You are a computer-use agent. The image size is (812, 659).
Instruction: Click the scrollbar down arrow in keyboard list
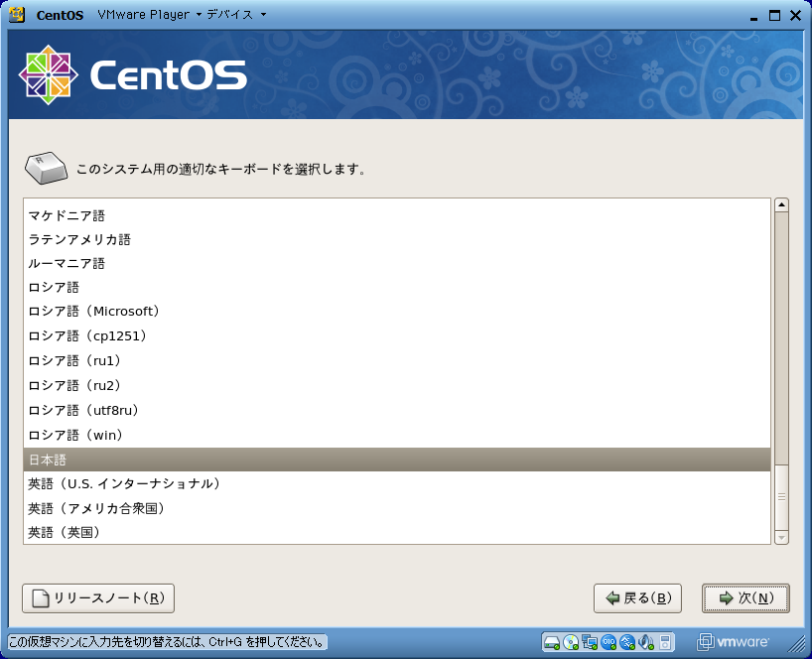tap(781, 537)
